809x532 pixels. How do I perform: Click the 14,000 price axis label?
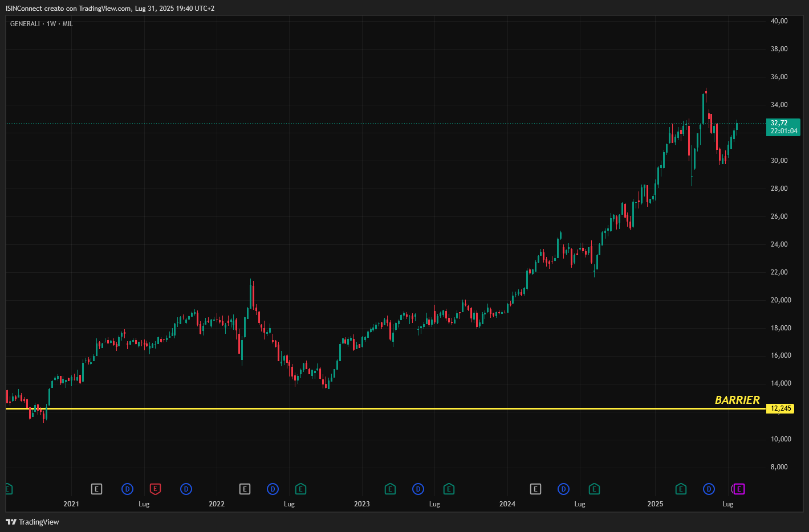click(780, 383)
